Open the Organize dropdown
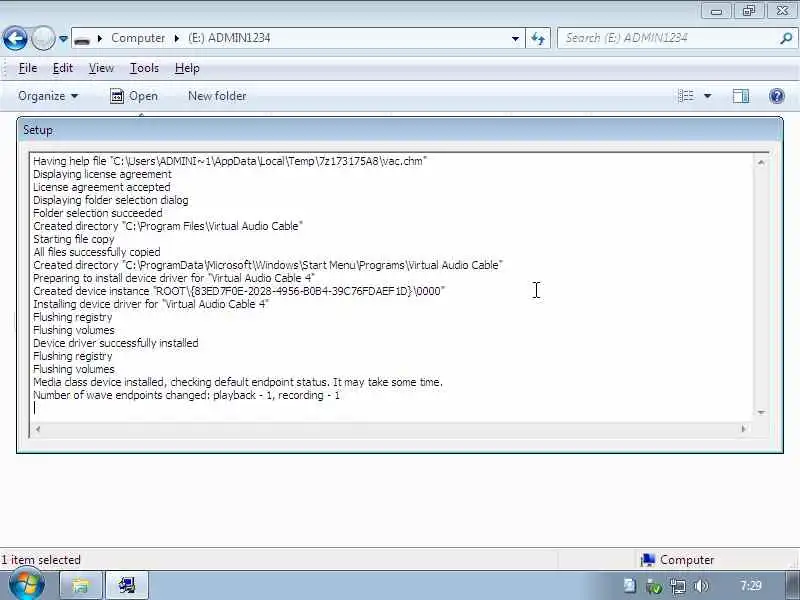 pyautogui.click(x=48, y=96)
